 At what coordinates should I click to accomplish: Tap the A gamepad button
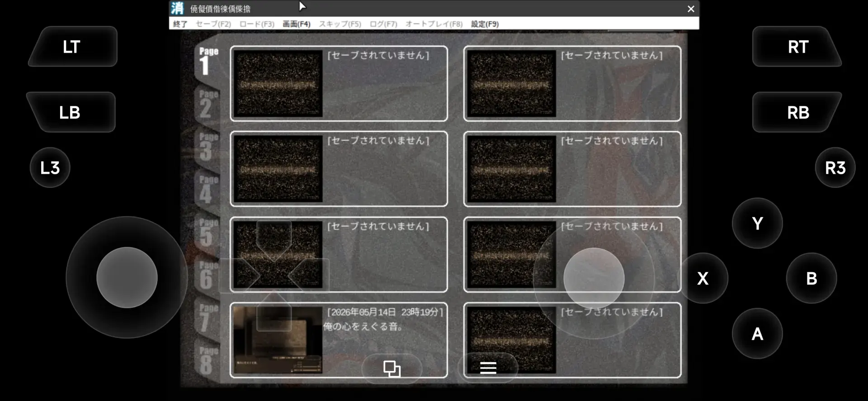pos(757,334)
